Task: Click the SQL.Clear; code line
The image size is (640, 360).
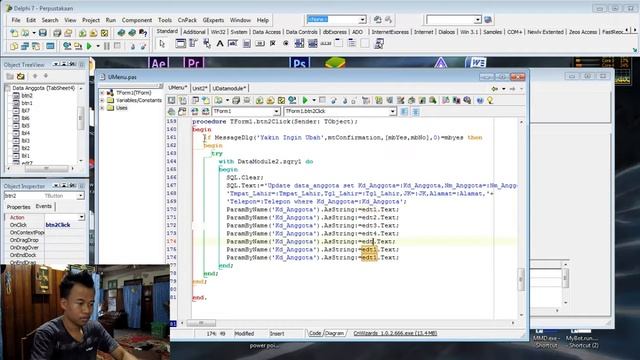Action: tap(245, 178)
